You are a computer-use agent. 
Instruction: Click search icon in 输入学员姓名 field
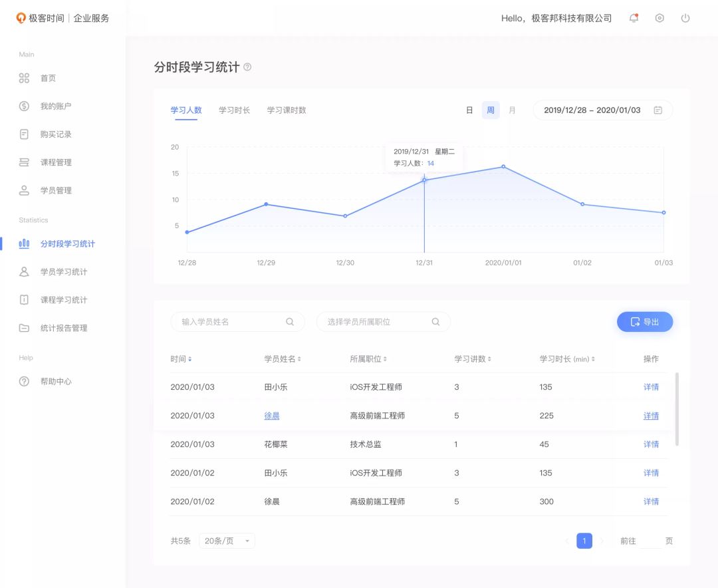[290, 322]
